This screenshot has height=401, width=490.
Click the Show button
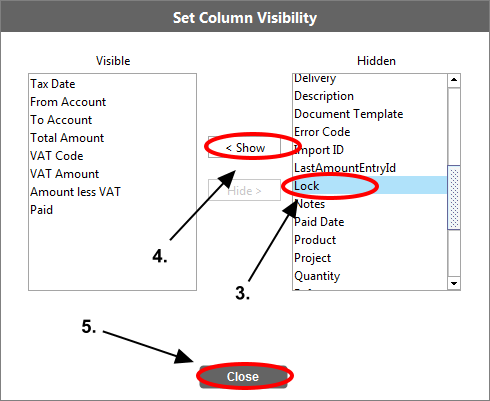click(244, 147)
